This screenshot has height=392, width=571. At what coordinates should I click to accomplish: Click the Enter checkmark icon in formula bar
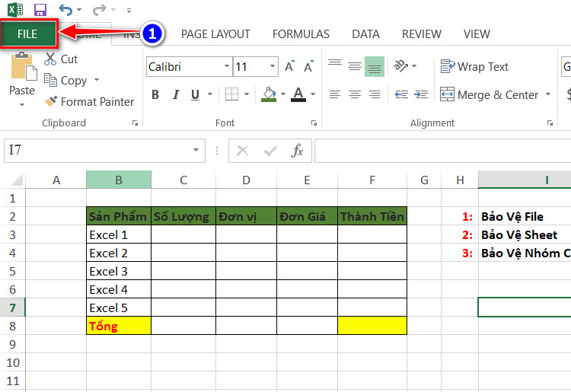click(270, 150)
